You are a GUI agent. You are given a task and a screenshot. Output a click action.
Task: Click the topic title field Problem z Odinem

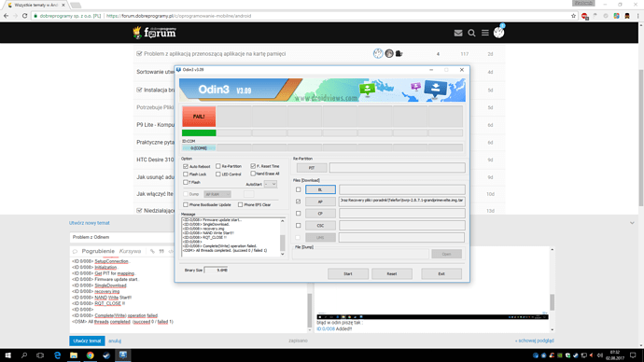click(x=122, y=237)
